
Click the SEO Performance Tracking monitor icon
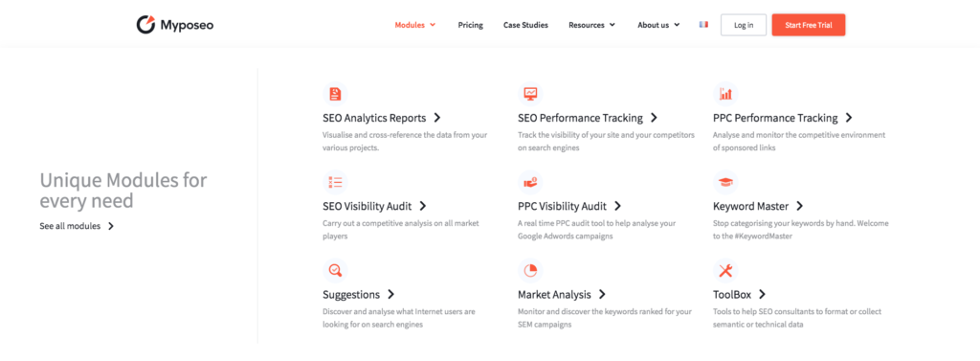[530, 94]
